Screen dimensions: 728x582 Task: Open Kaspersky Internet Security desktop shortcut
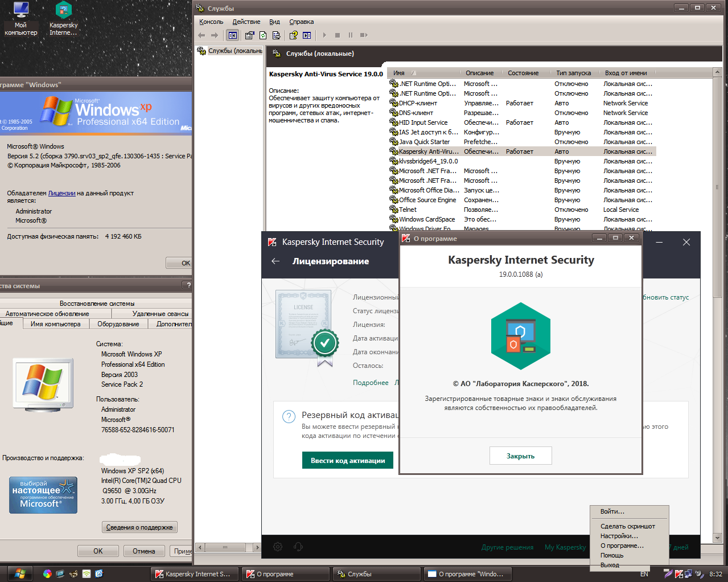pos(63,18)
